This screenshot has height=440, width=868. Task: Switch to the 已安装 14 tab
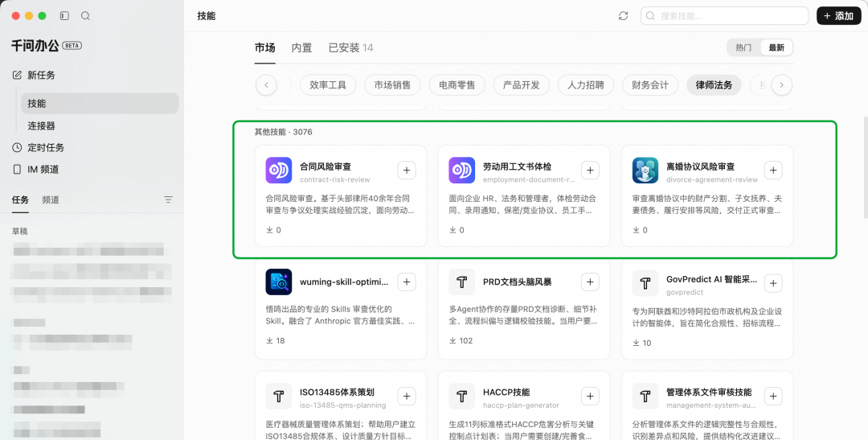tap(351, 47)
